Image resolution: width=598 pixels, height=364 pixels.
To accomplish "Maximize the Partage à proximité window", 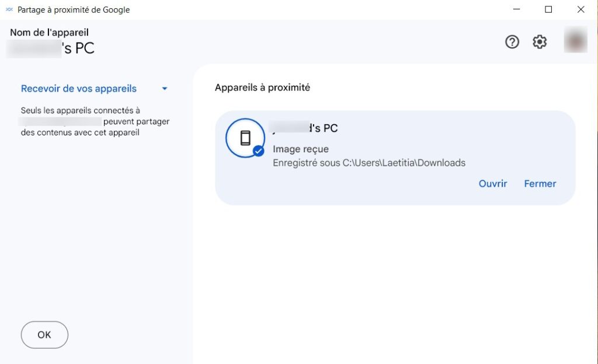I will tap(548, 9).
